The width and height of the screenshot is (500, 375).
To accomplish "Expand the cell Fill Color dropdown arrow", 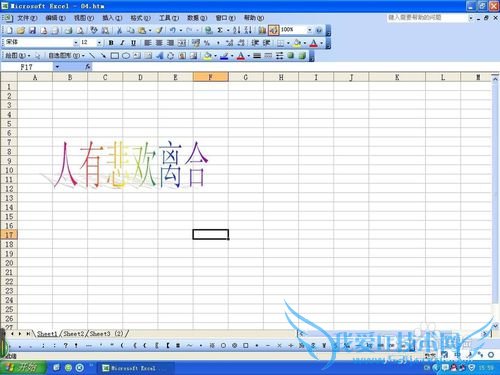I will click(x=304, y=43).
